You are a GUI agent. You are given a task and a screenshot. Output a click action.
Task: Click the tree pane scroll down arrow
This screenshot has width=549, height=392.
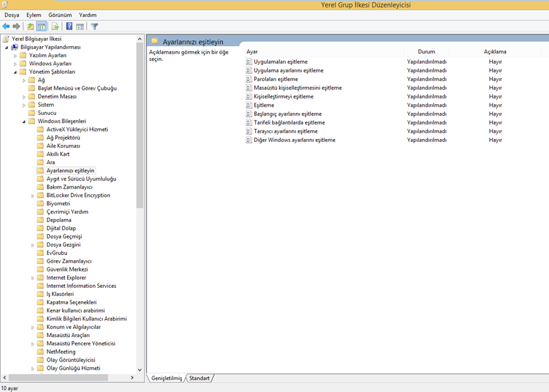140,370
